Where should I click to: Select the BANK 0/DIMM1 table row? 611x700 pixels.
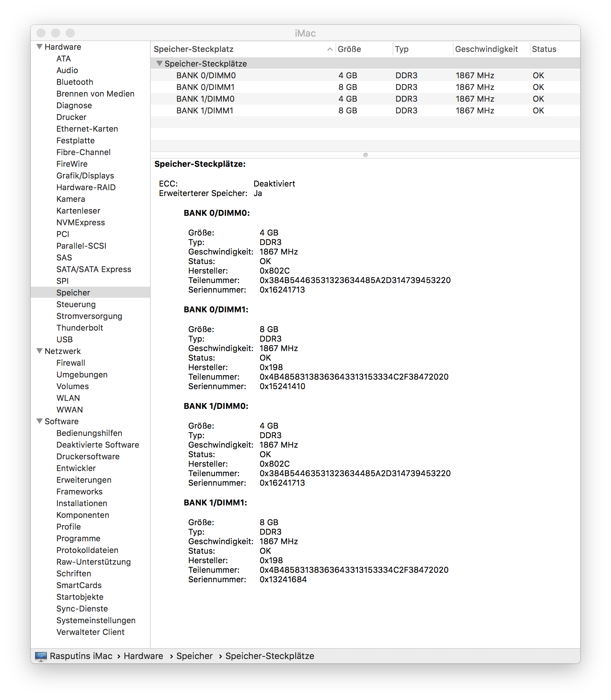(x=365, y=87)
